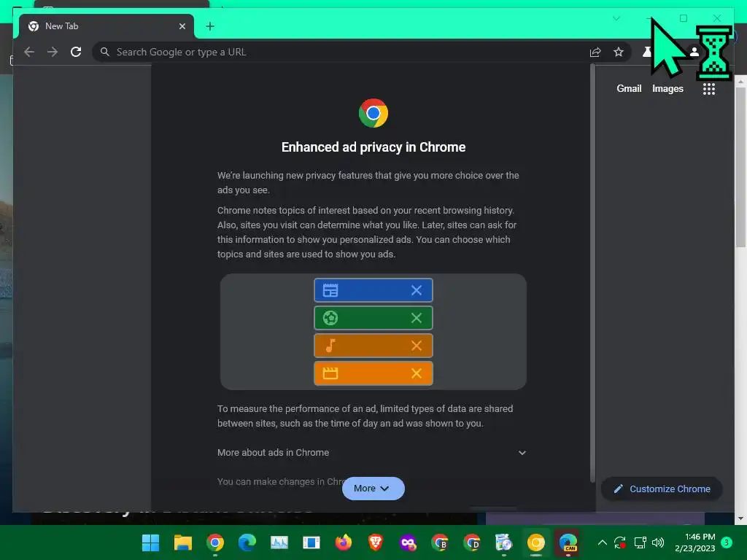747x560 pixels.
Task: Remove the green sports topic chip
Action: click(x=417, y=318)
